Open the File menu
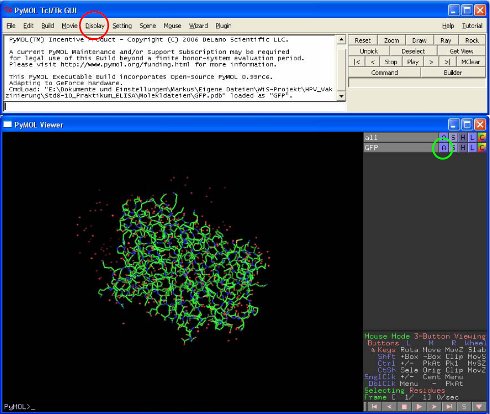Screen dimensions: 490x414 click(x=11, y=26)
